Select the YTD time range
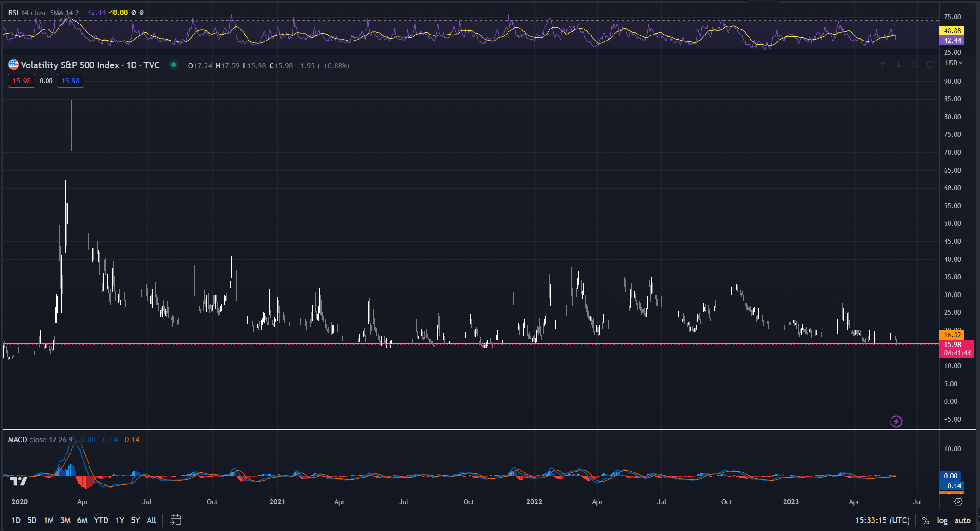Viewport: 980px width, 531px height. coord(101,520)
